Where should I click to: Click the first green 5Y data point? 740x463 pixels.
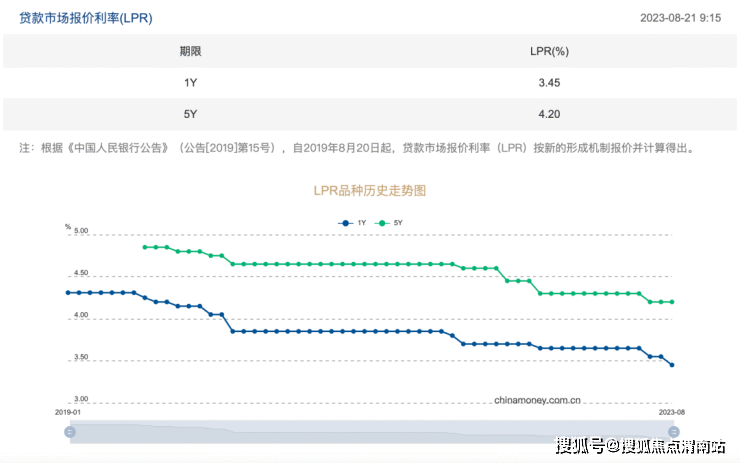point(145,247)
